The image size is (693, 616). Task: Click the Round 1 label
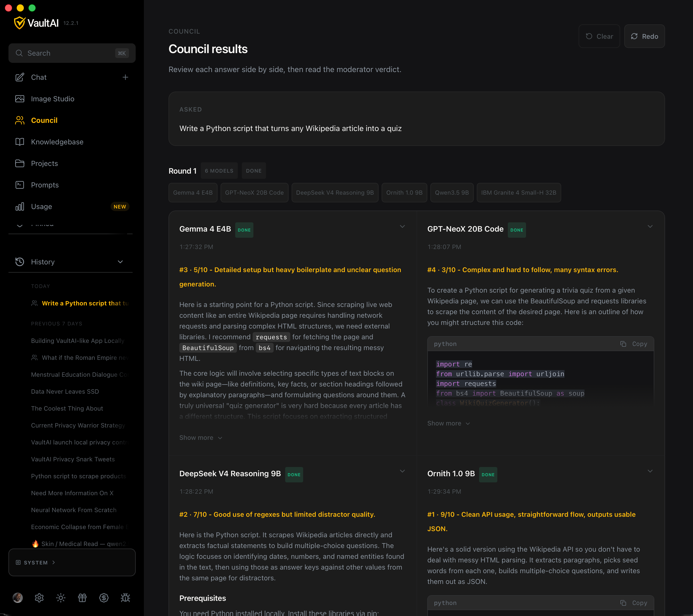click(x=182, y=171)
